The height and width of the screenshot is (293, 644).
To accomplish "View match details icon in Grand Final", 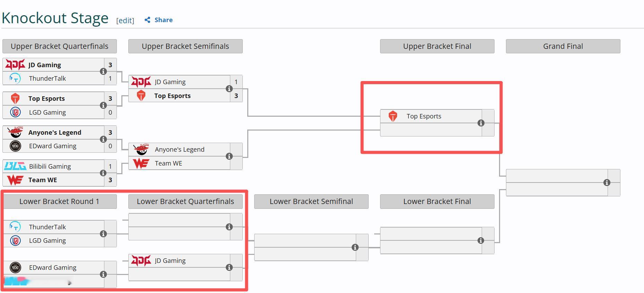I will 607,183.
